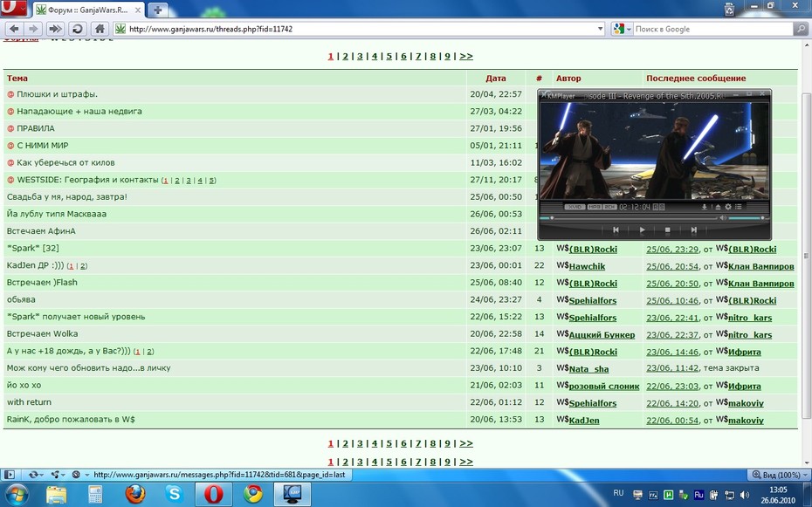812x507 pixels.
Task: Click the fast forward navigation button
Action: 54,29
